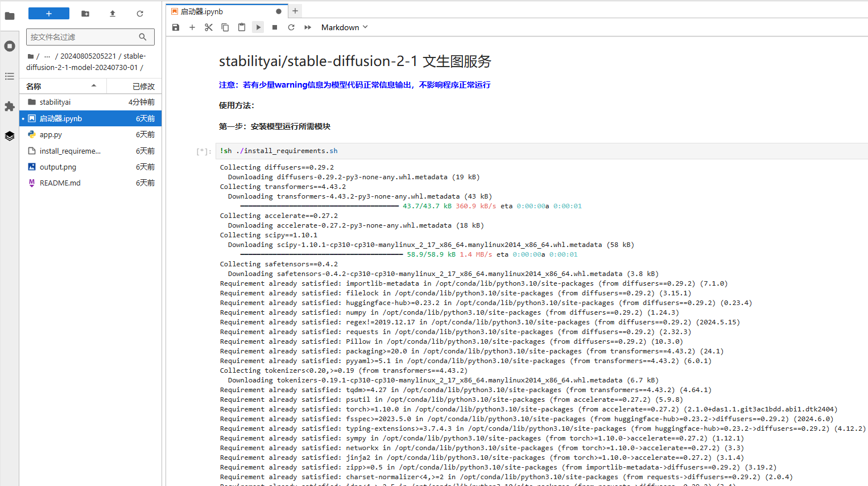The width and height of the screenshot is (868, 486).
Task: Open the file browser sidebar tab
Action: (10, 16)
